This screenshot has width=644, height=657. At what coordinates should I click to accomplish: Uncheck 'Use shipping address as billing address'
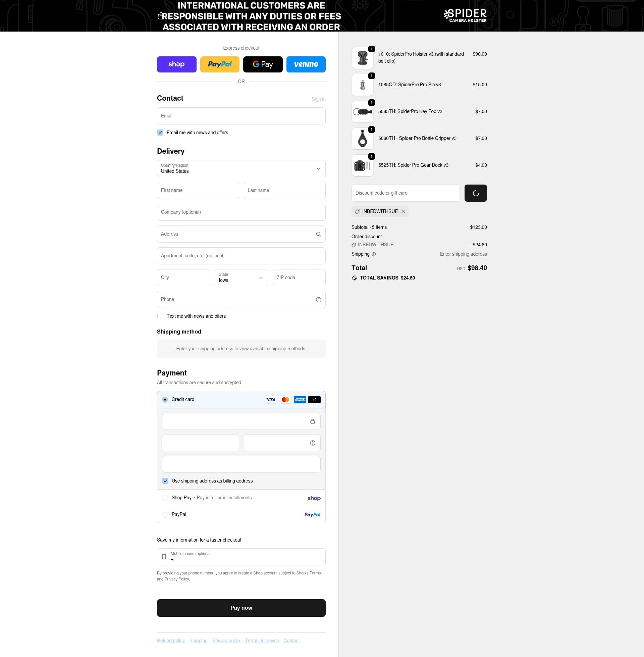click(165, 481)
